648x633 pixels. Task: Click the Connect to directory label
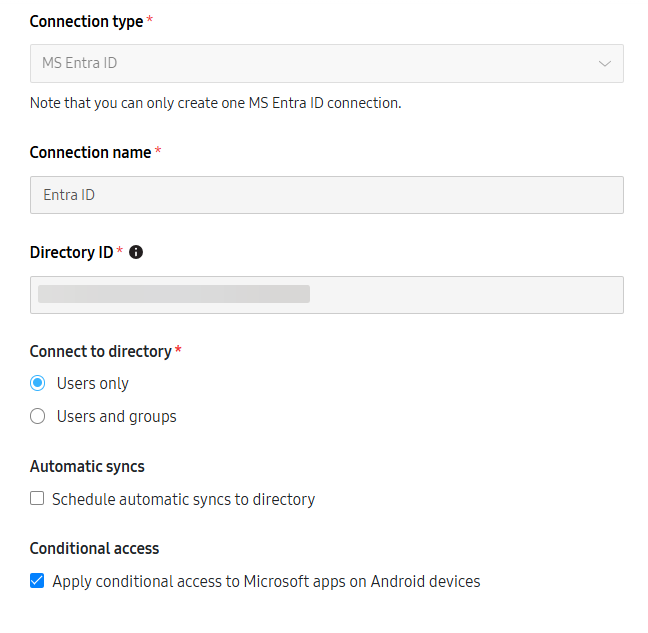(100, 352)
